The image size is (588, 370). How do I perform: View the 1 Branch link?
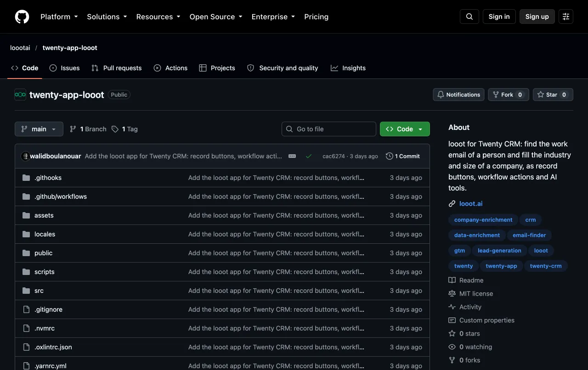(x=88, y=129)
